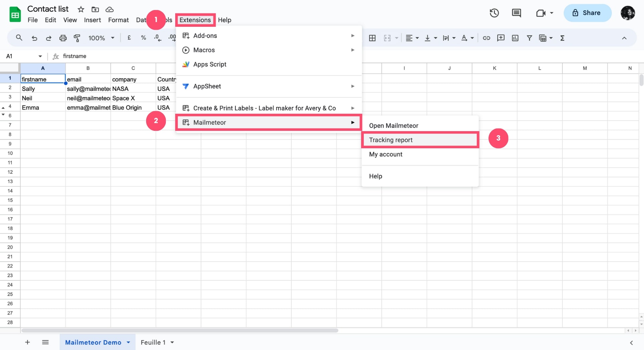Viewport: 644px width, 350px height.
Task: Choose My account
Action: point(420,154)
